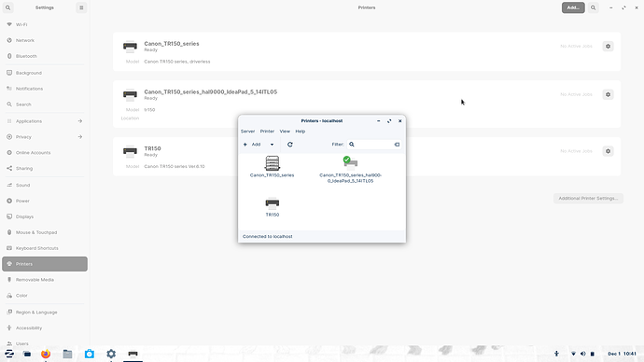644x362 pixels.
Task: Click Additional Printer Settings button
Action: (x=588, y=198)
